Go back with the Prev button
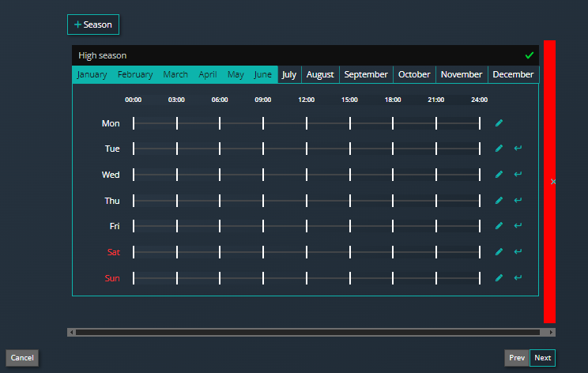This screenshot has width=588, height=373. tap(517, 358)
